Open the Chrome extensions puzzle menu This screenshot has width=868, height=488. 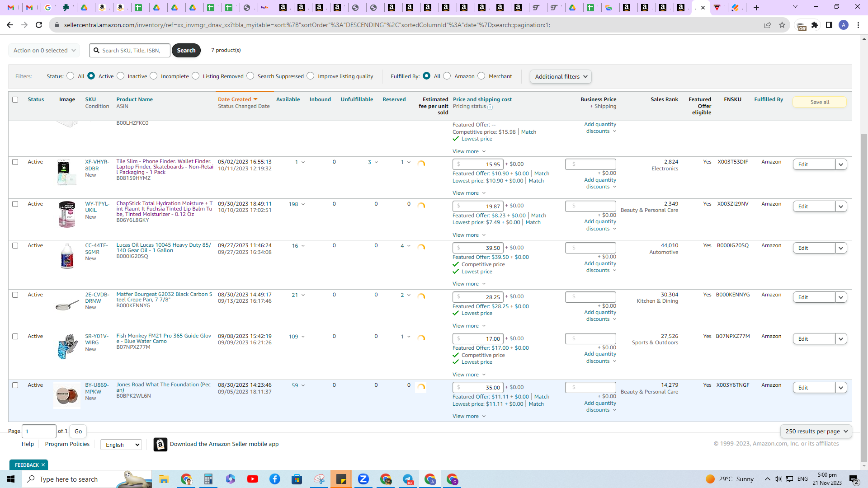coord(815,25)
